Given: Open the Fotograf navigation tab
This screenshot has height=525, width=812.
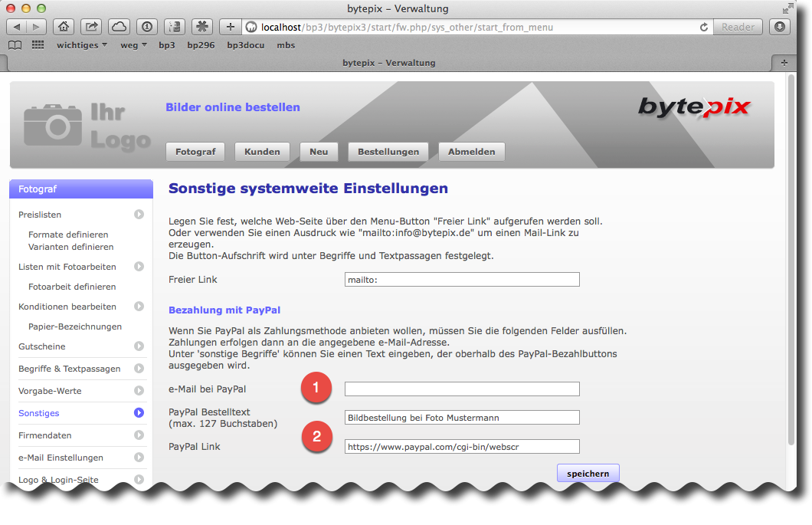Looking at the screenshot, I should click(195, 152).
